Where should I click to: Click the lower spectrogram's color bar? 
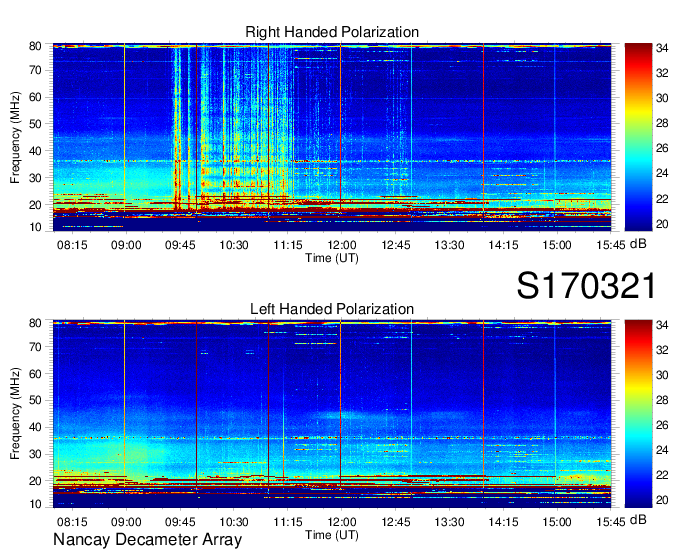(x=638, y=414)
